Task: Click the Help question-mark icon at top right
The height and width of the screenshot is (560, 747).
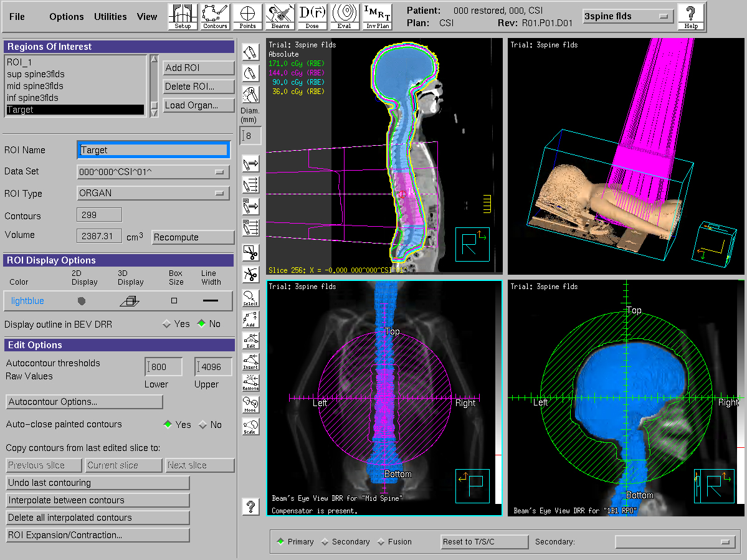Action: click(691, 17)
